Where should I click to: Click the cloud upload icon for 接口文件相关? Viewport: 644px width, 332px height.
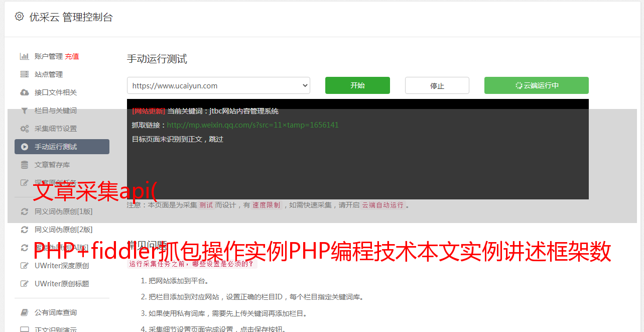coord(24,92)
